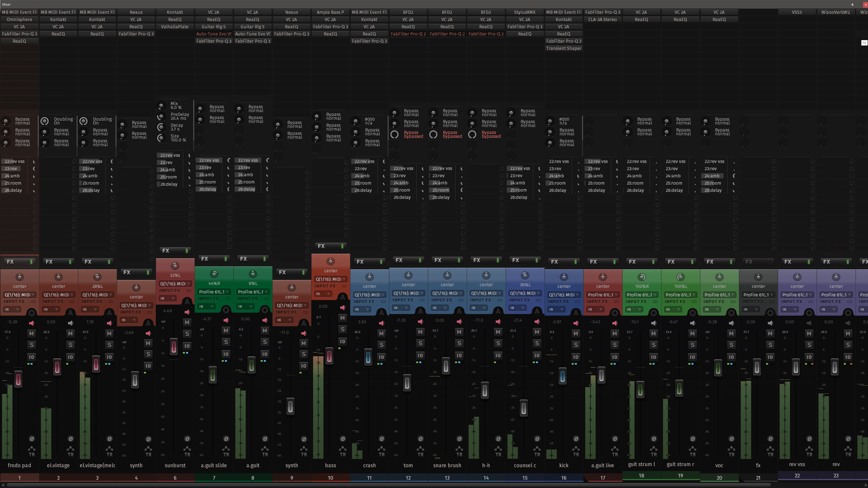Invert phase on the tom track
This screenshot has width=868, height=488.
click(x=420, y=439)
